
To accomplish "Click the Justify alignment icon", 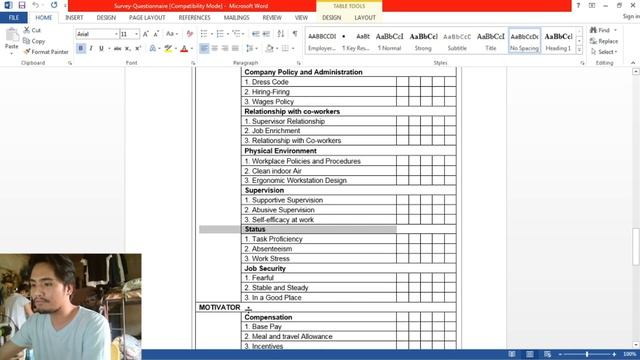I will coord(235,49).
